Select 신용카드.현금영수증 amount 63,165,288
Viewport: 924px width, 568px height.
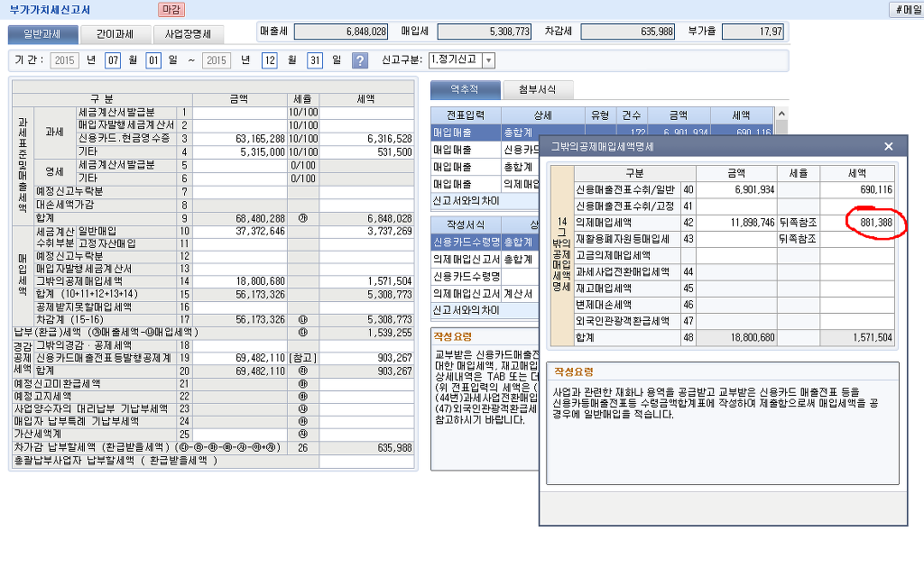pyautogui.click(x=240, y=139)
